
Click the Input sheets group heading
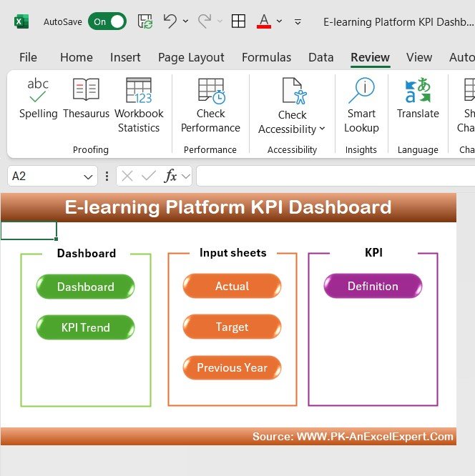click(232, 252)
